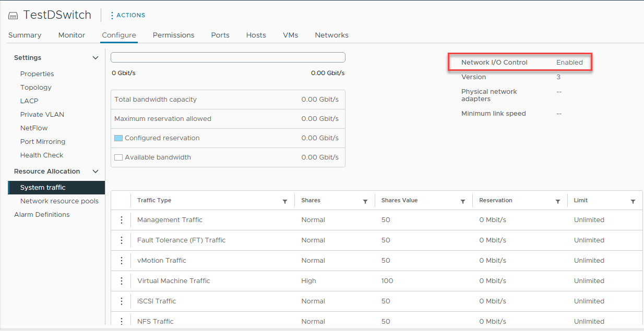Click the Shares Value column filter icon
This screenshot has width=644, height=331.
pyautogui.click(x=463, y=201)
